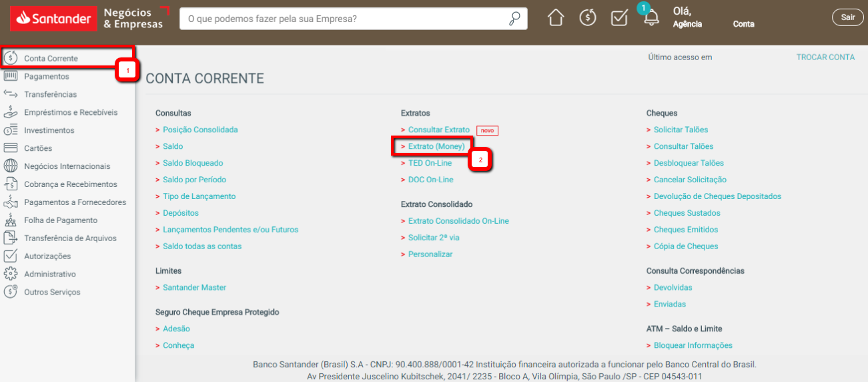Open Saldo por Período link
Image resolution: width=868 pixels, height=382 pixels.
tap(194, 180)
